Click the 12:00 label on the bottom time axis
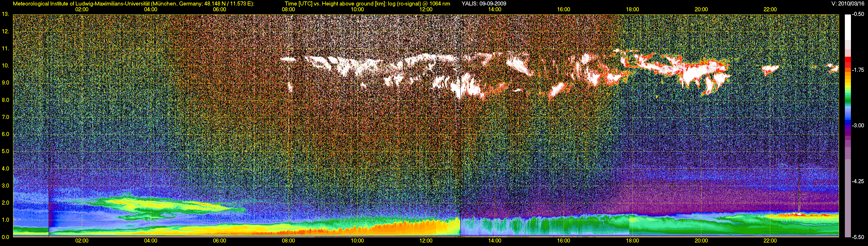 [x=426, y=241]
